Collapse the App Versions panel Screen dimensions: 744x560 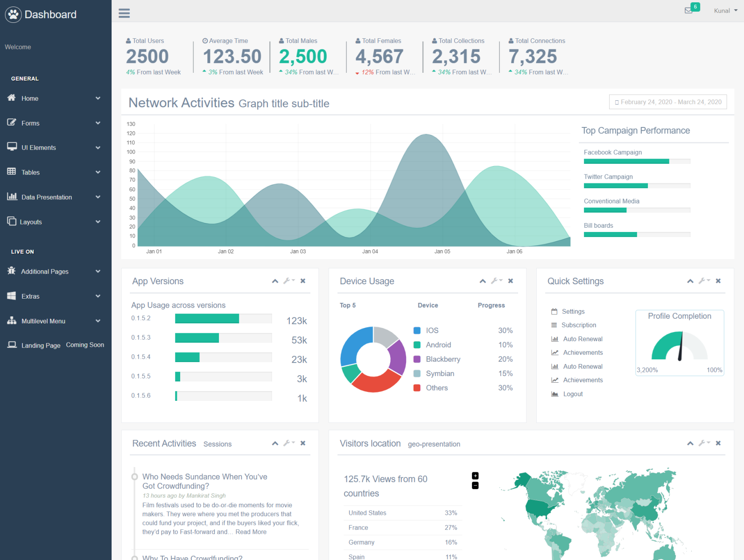(x=275, y=281)
